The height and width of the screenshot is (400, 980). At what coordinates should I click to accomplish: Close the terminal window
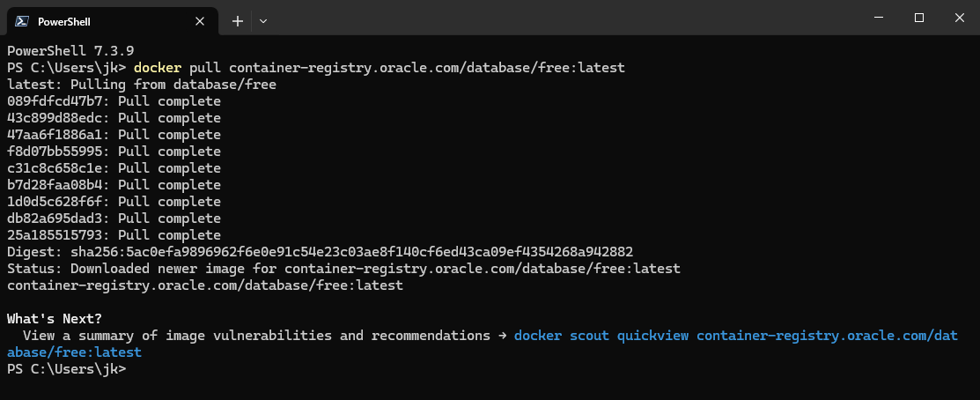click(960, 19)
